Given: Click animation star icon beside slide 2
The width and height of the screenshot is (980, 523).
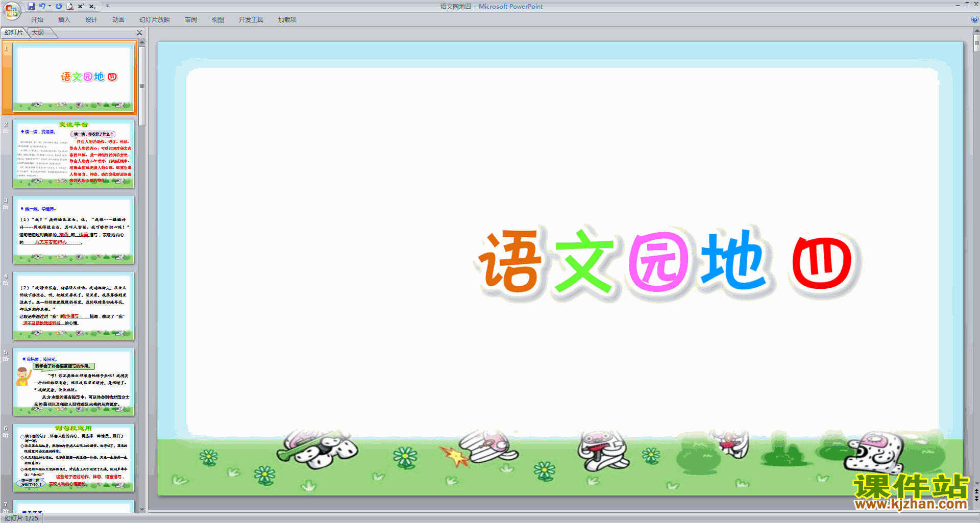Looking at the screenshot, I should (x=6, y=131).
